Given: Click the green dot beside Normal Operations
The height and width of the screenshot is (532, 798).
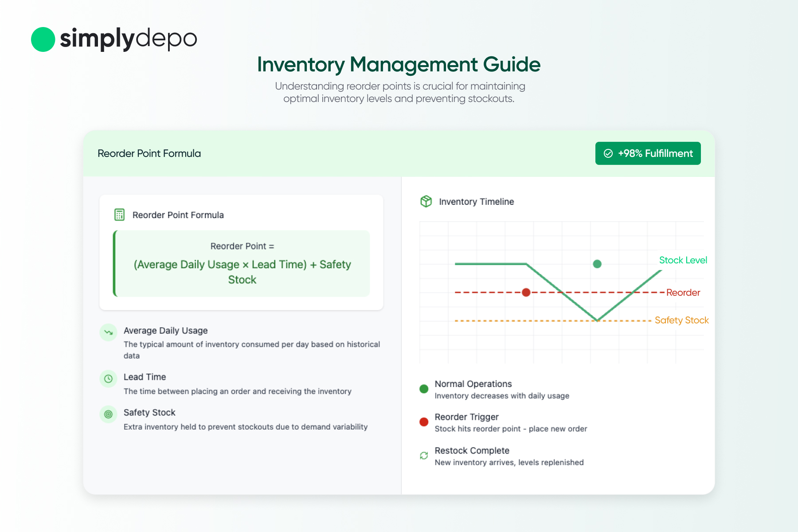Looking at the screenshot, I should tap(424, 389).
